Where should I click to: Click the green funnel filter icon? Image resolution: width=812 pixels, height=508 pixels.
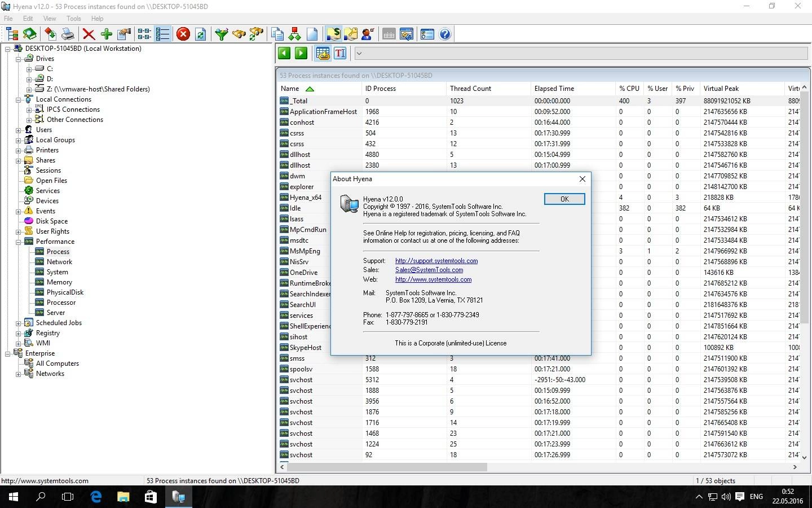222,34
